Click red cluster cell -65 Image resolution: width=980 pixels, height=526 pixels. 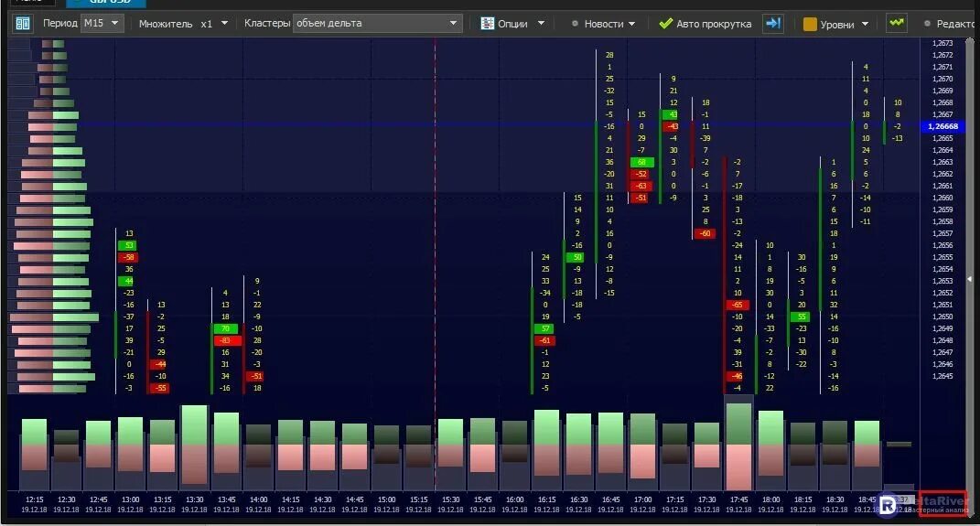click(x=738, y=305)
